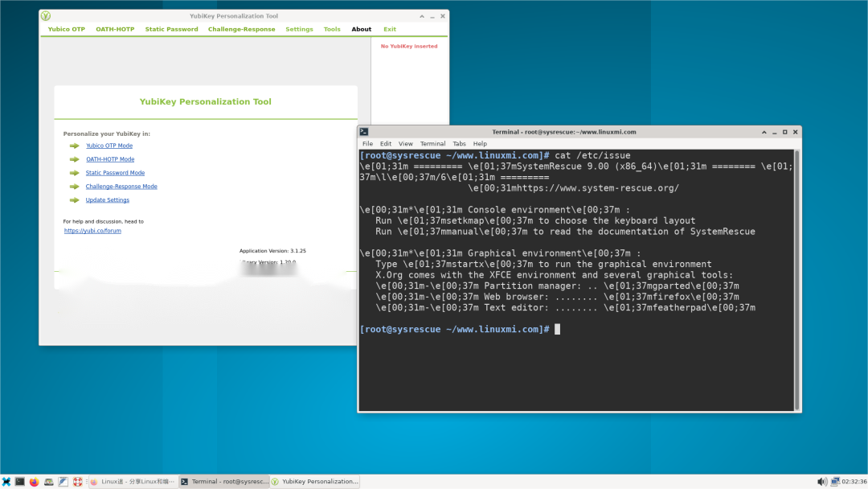
Task: Click the terminal icon in Terminal title bar
Action: [x=364, y=132]
